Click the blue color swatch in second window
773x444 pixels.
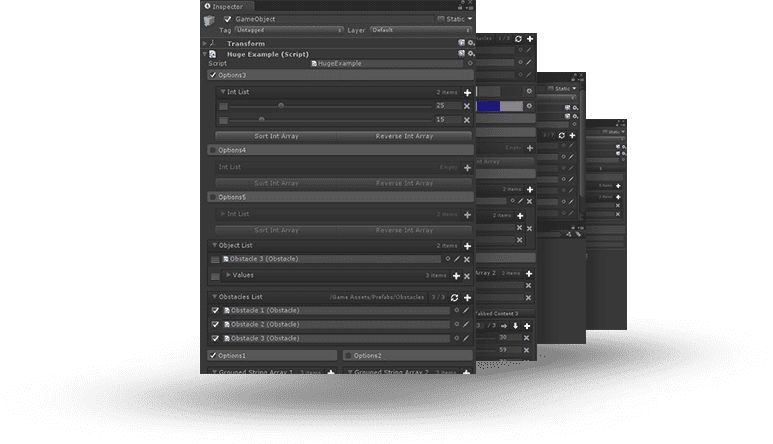[x=489, y=106]
